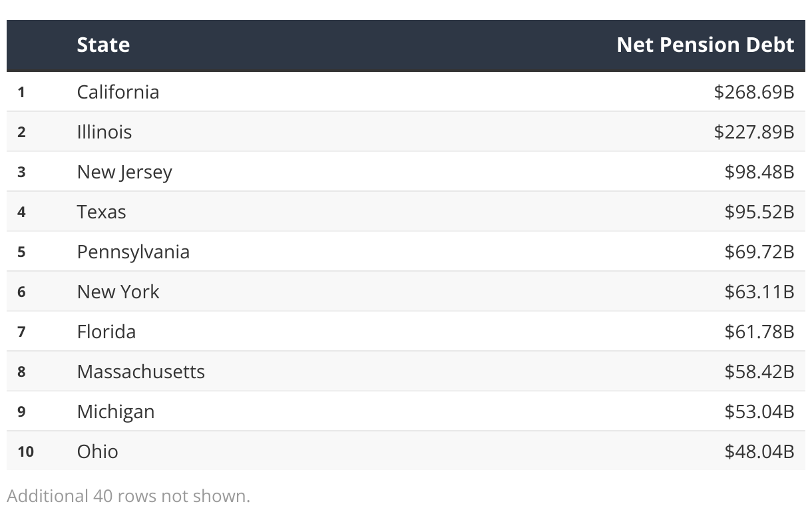The image size is (812, 514).
Task: Select Michigan in the table
Action: (116, 411)
